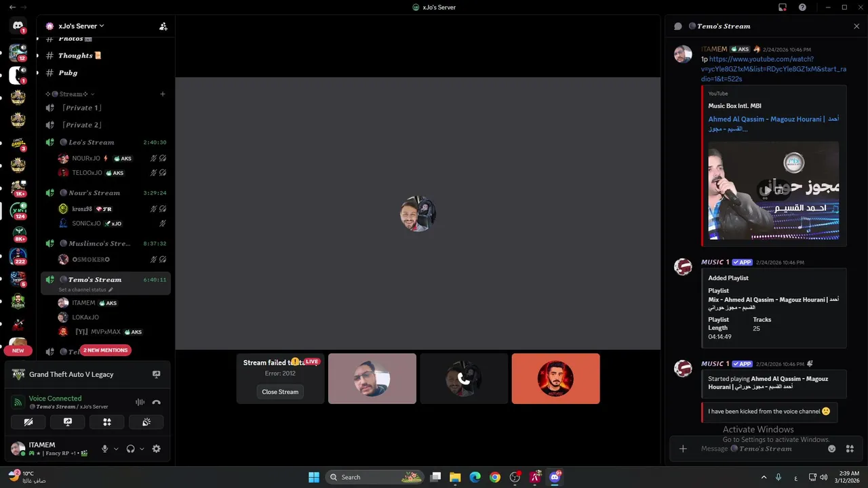Click the inbox icon in title bar
Viewport: 868px width, 488px height.
(x=783, y=7)
